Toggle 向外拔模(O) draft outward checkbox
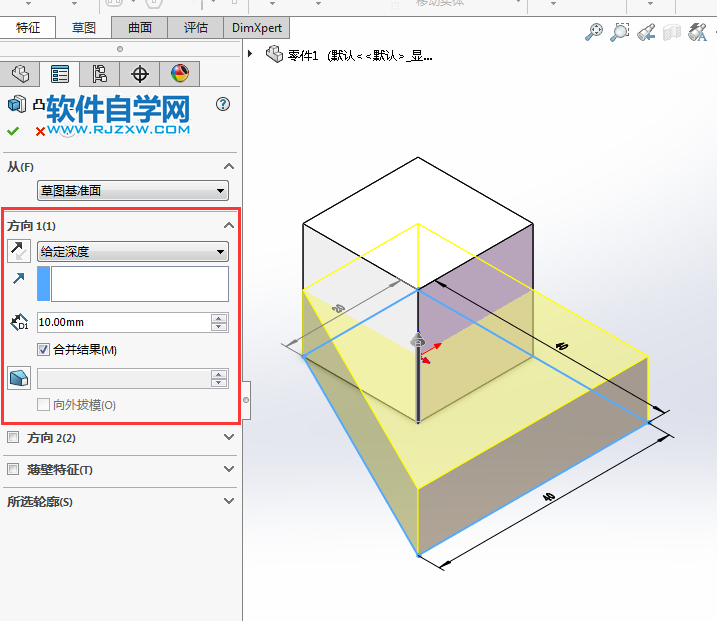717x621 pixels. pyautogui.click(x=43, y=405)
